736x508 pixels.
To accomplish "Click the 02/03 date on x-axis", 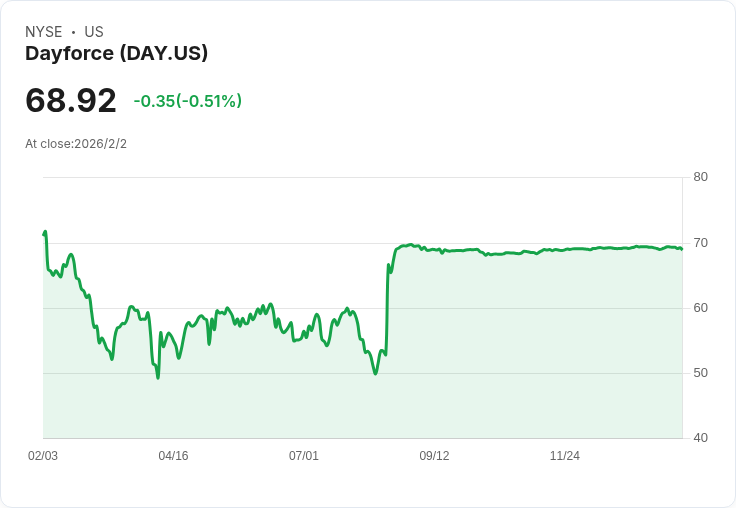I will click(43, 456).
